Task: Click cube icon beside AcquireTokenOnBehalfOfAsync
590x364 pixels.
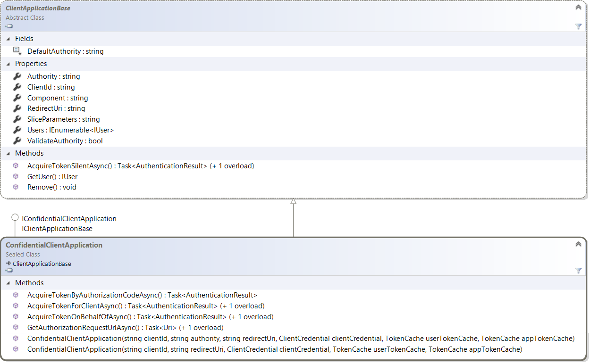Action: pyautogui.click(x=16, y=316)
